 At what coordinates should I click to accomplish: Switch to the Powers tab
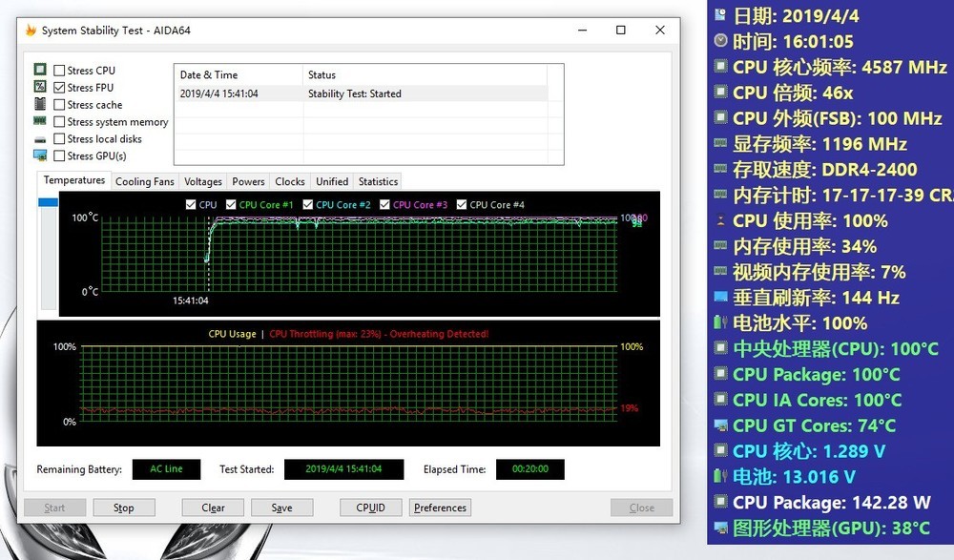pos(248,181)
